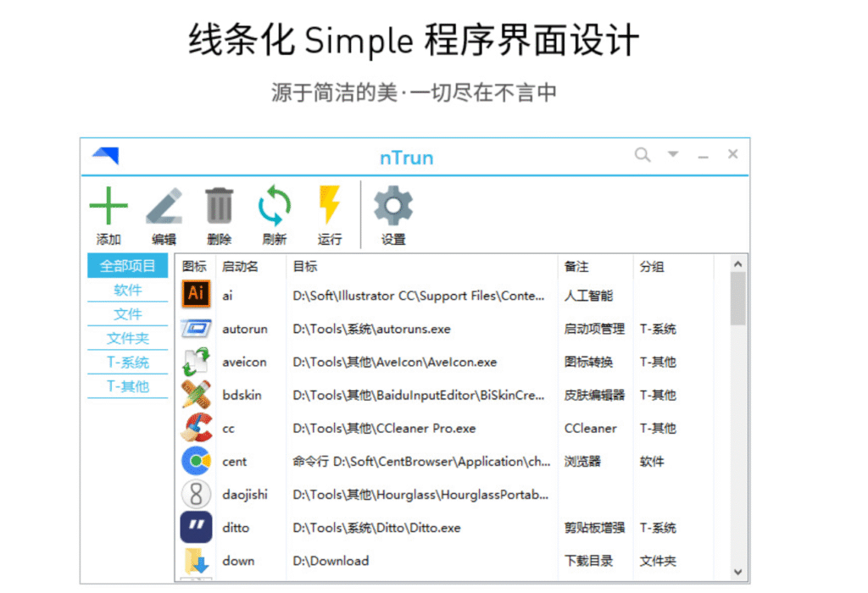
Task: Sort by 备注 column header
Action: coord(576,267)
